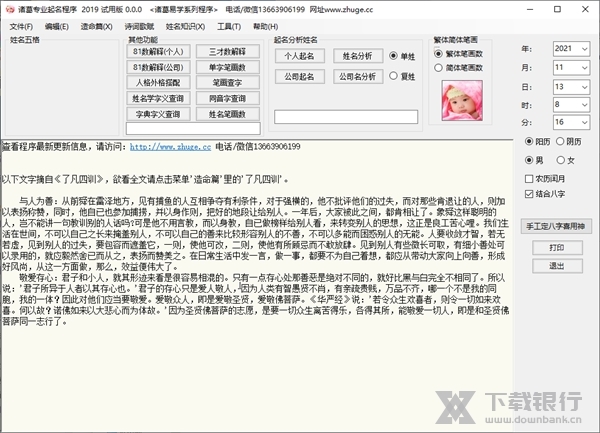Screen dimensions: 600x433
Task: Minimize the application window
Action: 530,10
